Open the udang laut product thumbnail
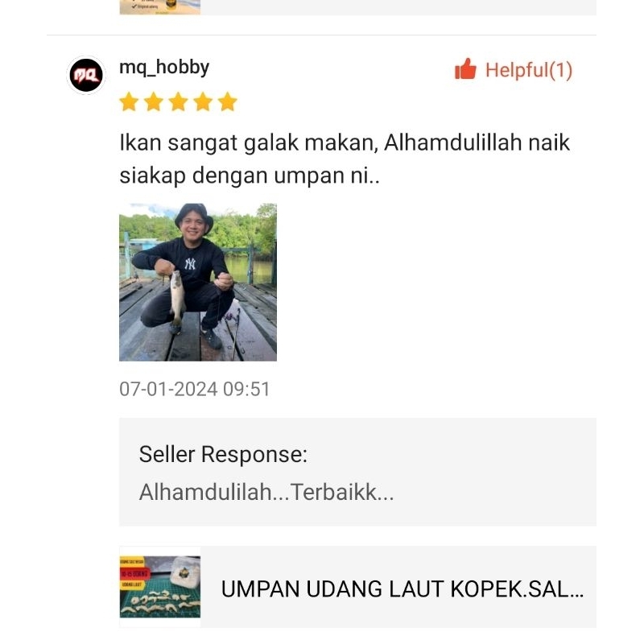The image size is (644, 644). tap(160, 587)
